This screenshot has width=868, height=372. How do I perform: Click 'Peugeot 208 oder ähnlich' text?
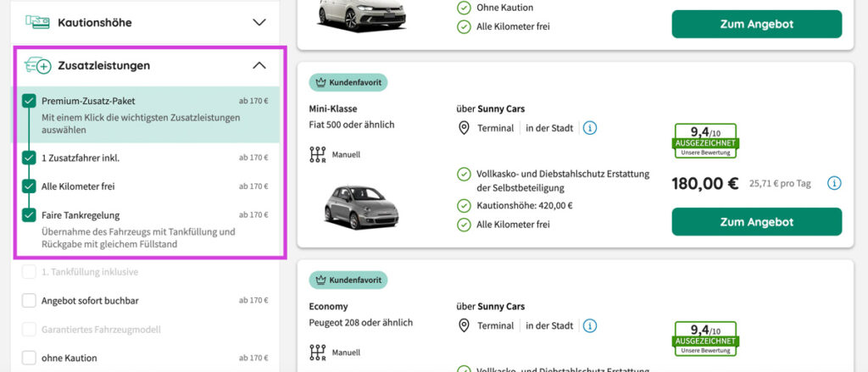[360, 322]
